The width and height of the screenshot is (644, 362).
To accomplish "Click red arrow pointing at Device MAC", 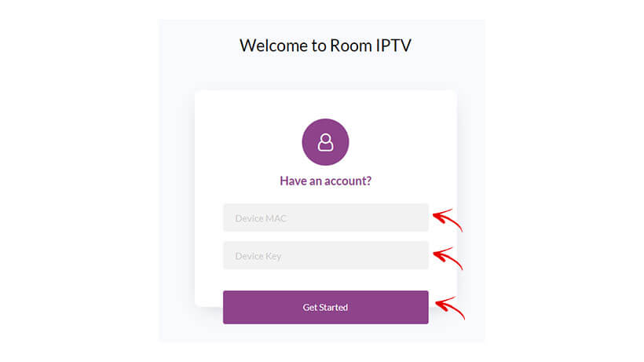I will [448, 220].
